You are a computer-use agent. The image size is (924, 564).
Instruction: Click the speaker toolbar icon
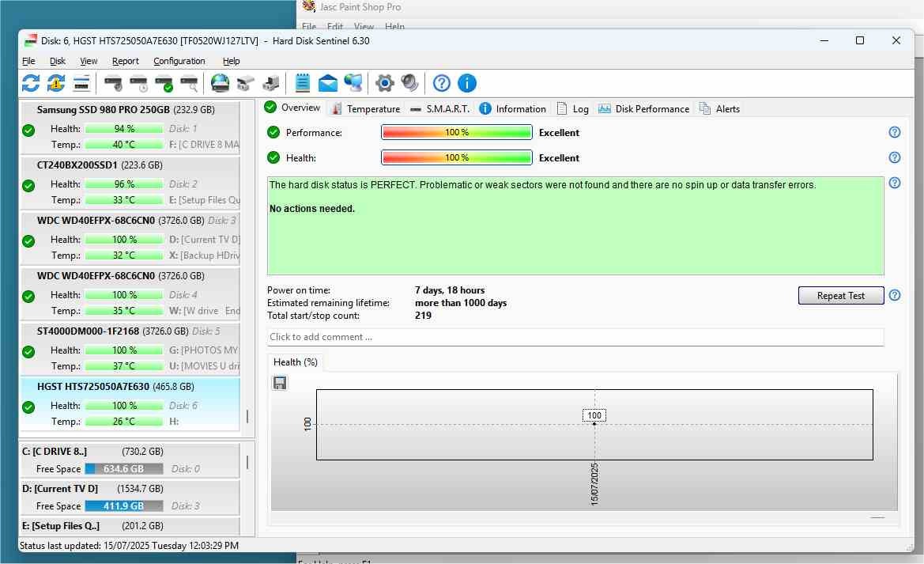pos(409,83)
